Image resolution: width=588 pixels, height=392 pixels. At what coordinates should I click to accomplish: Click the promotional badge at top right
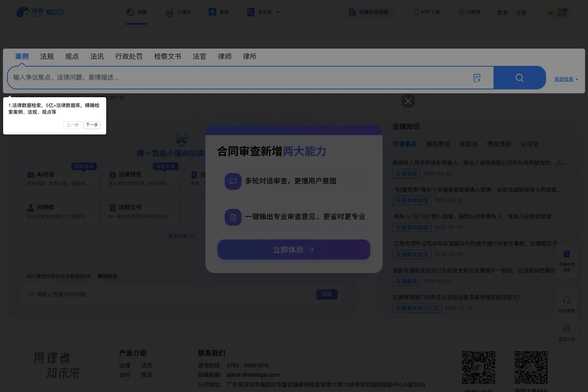[x=558, y=13]
